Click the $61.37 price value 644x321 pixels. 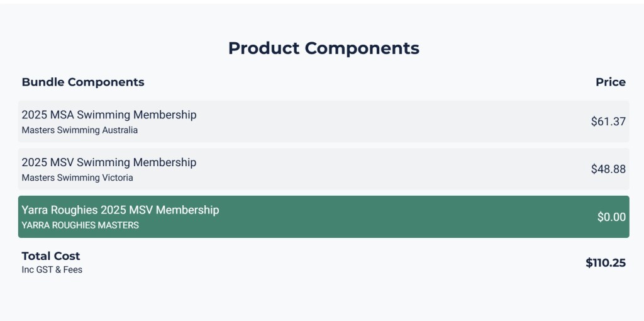pos(608,121)
